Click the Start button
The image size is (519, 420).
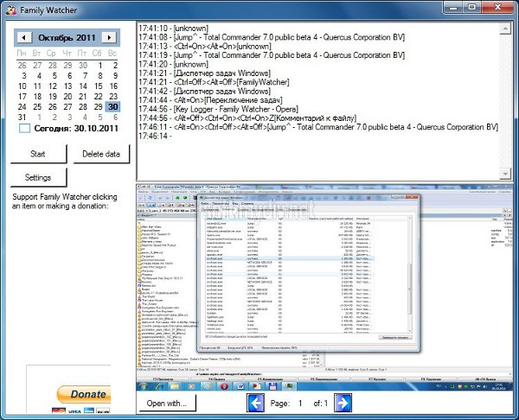click(x=38, y=154)
